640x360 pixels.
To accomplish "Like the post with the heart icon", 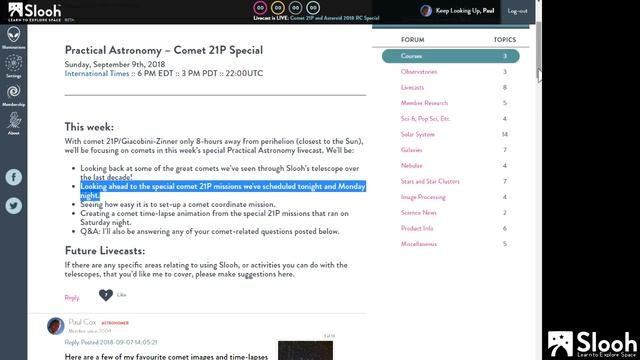I will [x=106, y=295].
